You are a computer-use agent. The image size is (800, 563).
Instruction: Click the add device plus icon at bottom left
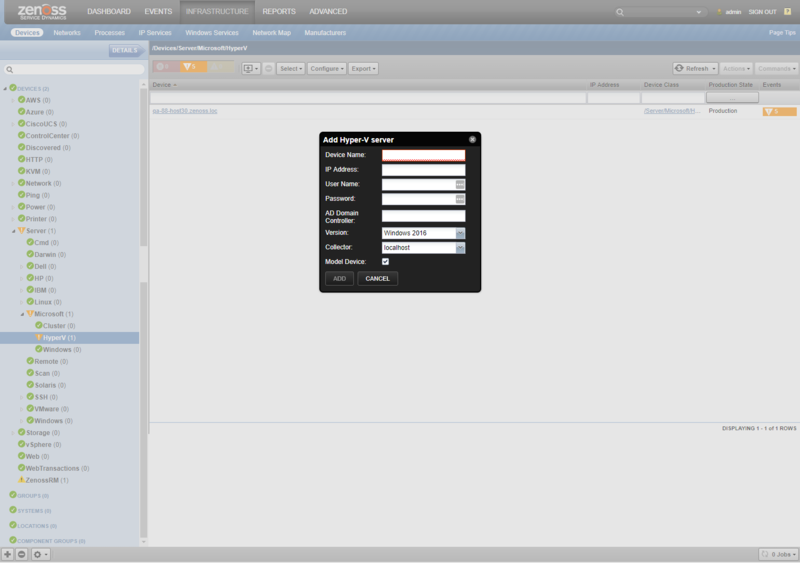[7, 554]
